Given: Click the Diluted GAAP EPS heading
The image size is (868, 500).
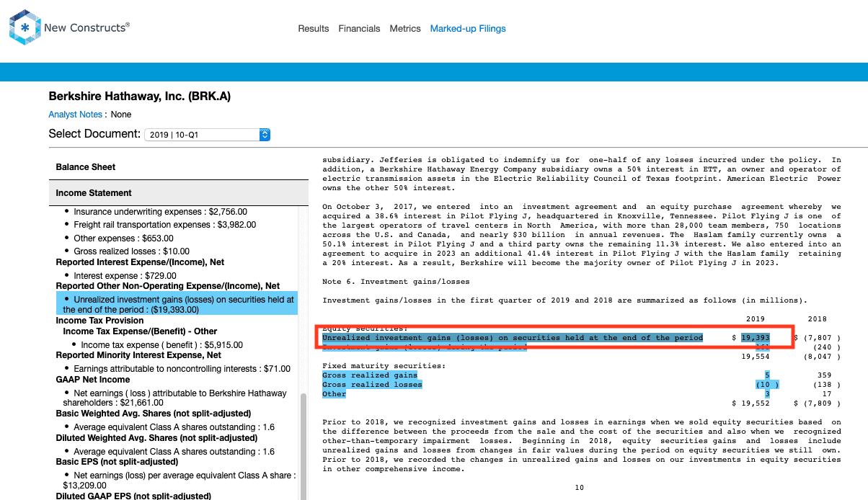Looking at the screenshot, I should click(x=133, y=496).
